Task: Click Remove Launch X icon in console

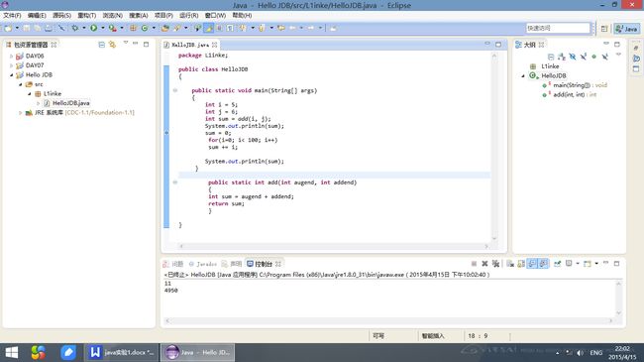Action: (484, 264)
